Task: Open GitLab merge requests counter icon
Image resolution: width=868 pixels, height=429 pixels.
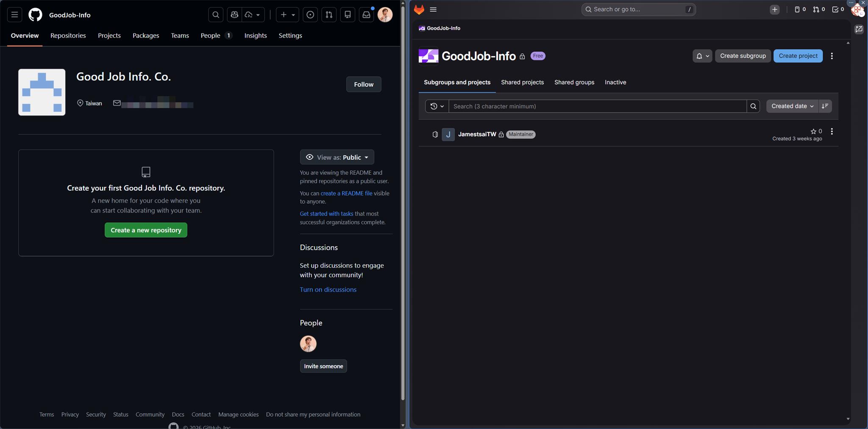Action: pos(818,9)
